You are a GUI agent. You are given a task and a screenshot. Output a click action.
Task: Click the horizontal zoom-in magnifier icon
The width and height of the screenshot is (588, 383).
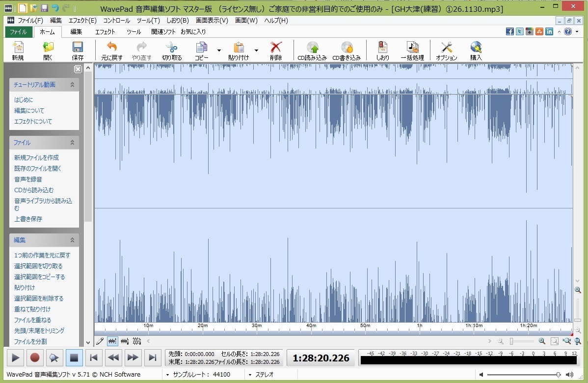point(542,341)
